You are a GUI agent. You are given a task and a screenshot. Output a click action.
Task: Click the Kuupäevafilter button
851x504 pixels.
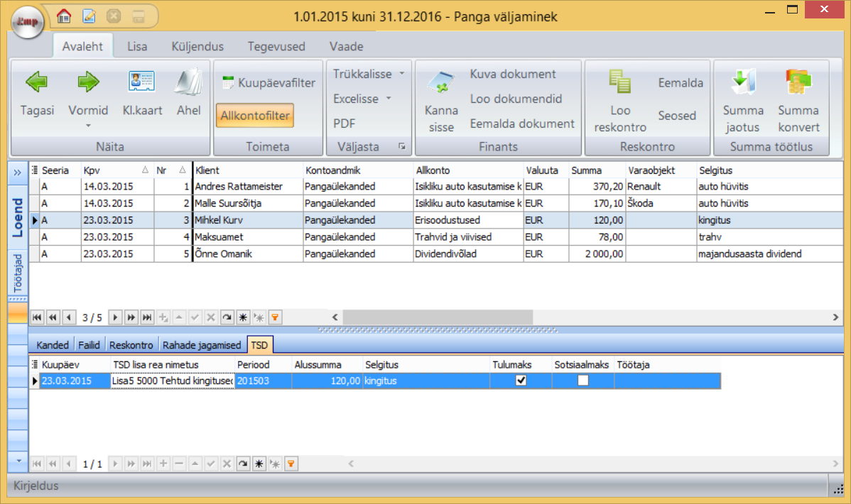tap(269, 82)
